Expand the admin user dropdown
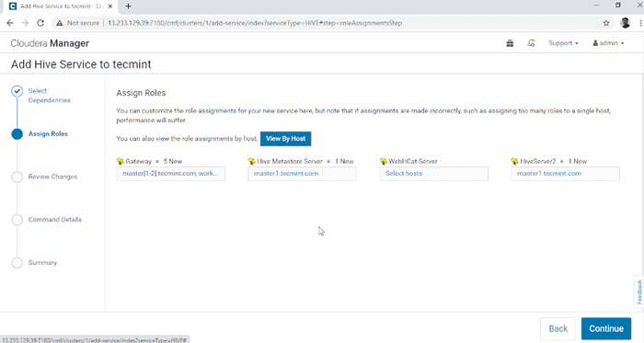Screen dimensions: 644x343 [x=608, y=43]
